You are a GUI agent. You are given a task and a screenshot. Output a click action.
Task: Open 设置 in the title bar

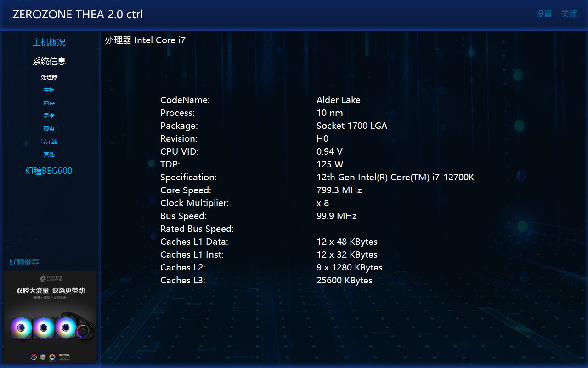pyautogui.click(x=544, y=14)
